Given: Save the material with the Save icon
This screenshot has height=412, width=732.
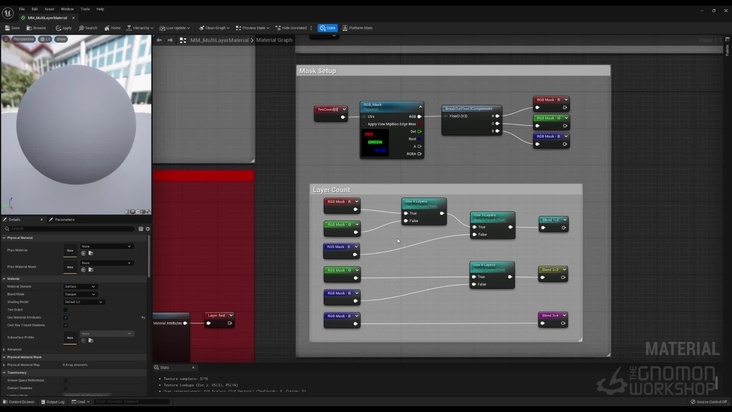Looking at the screenshot, I should click(12, 28).
